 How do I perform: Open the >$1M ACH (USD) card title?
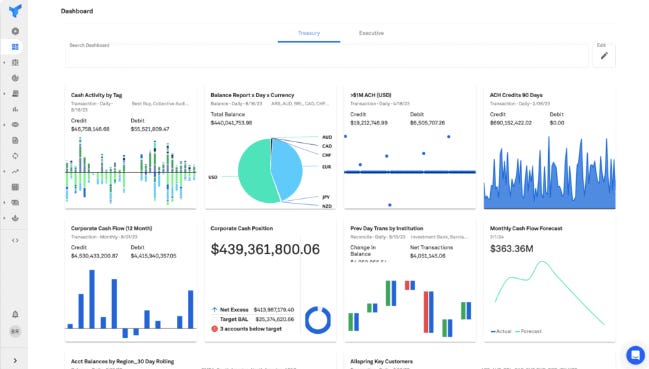tap(371, 95)
